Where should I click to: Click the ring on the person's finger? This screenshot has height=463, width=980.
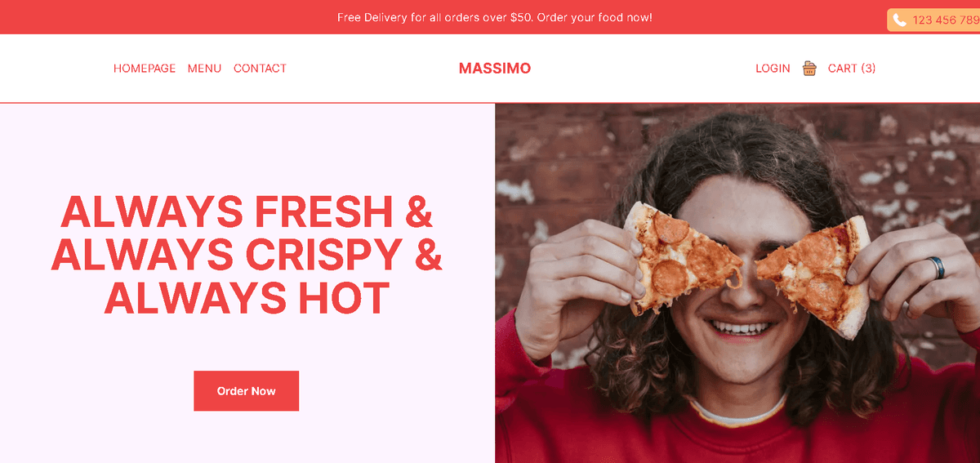pos(936,267)
